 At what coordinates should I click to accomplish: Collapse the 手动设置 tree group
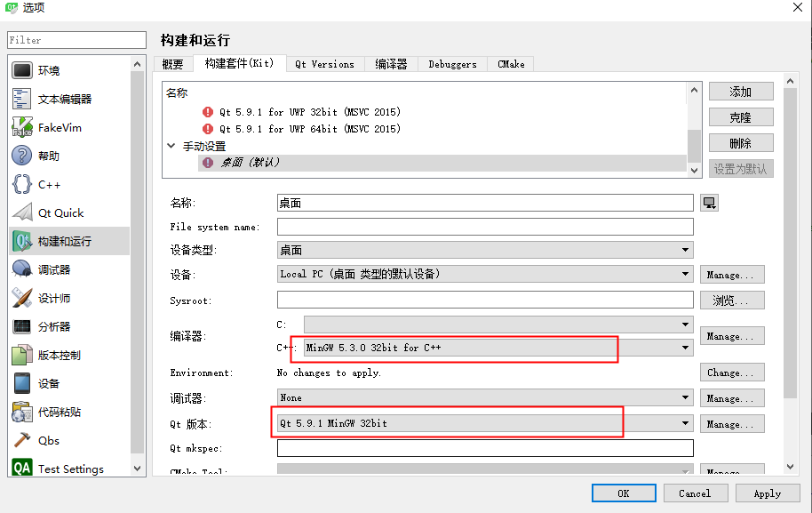pos(171,146)
